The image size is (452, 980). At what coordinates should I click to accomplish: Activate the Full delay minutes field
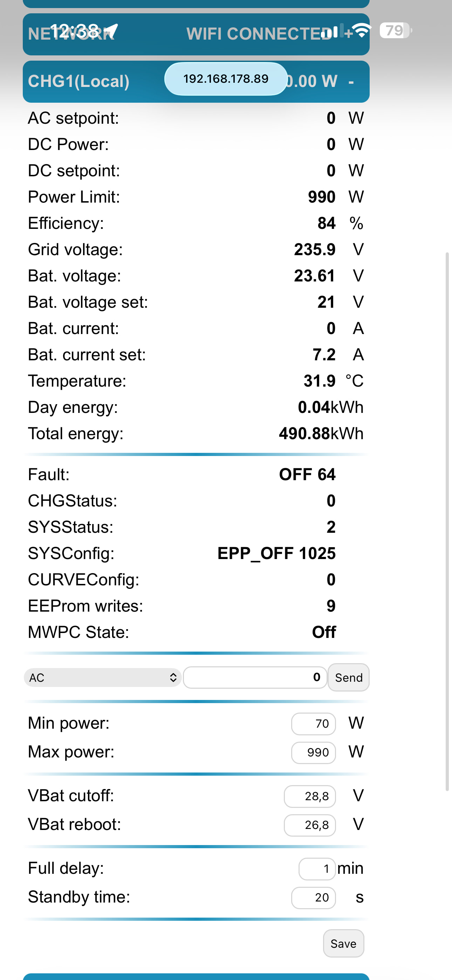coord(317,869)
